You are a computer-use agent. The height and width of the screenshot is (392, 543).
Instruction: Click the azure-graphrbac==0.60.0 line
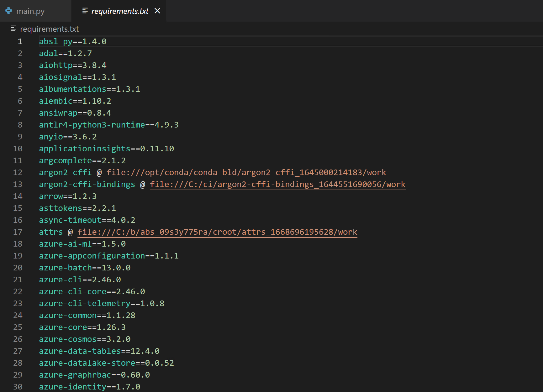(94, 375)
